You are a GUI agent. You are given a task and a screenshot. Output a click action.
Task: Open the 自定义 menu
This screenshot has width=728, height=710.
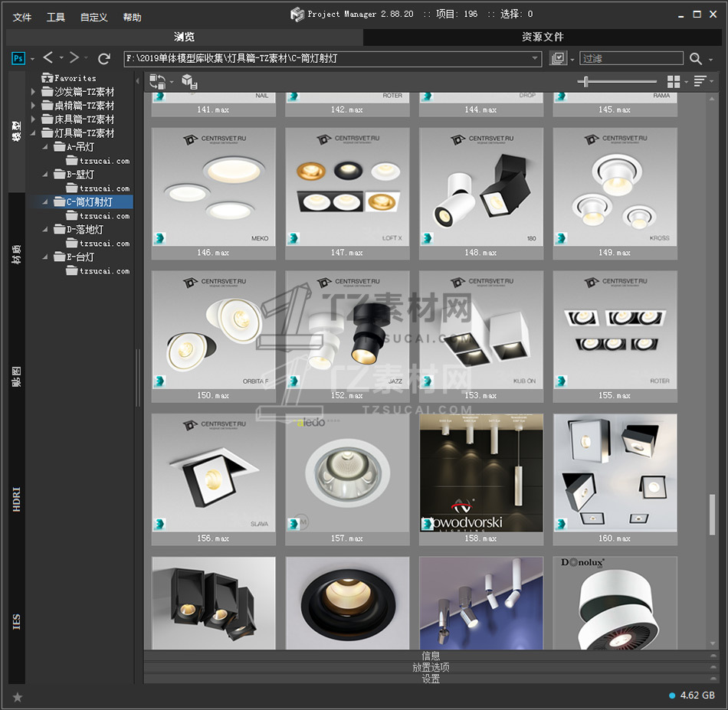click(93, 17)
